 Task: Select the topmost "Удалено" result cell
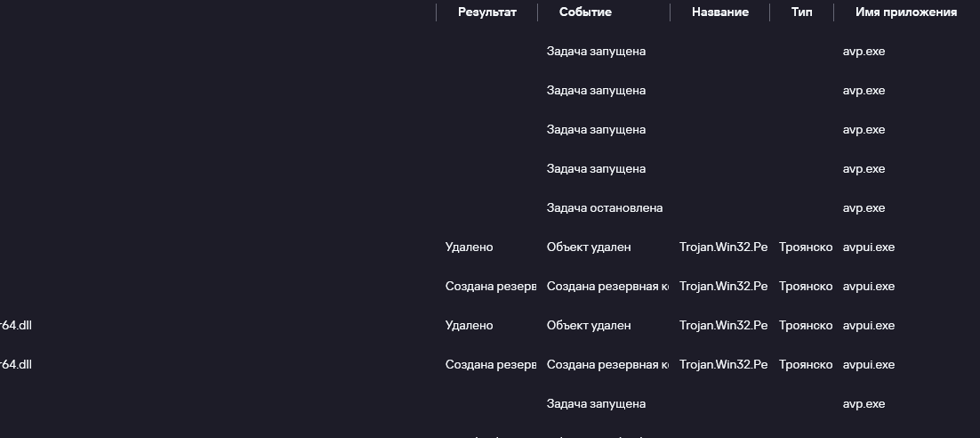click(x=469, y=247)
